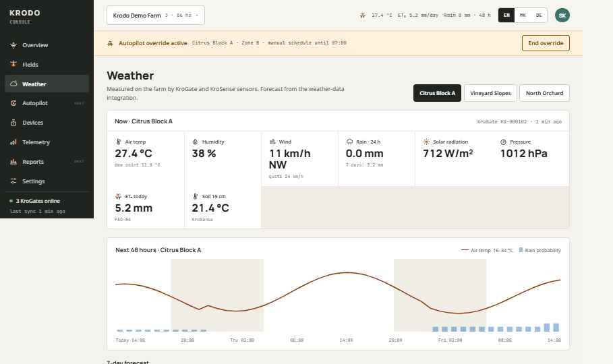This screenshot has width=613, height=364.
Task: Click the Devices icon in sidebar
Action: click(13, 123)
